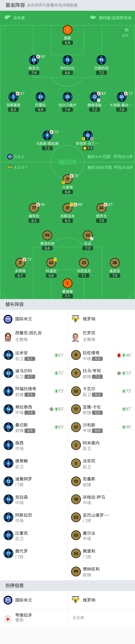Screen dimensions: 135x644
Task: Click 点击球员可查看本场详细数据 hint text
Action: coord(52,5)
